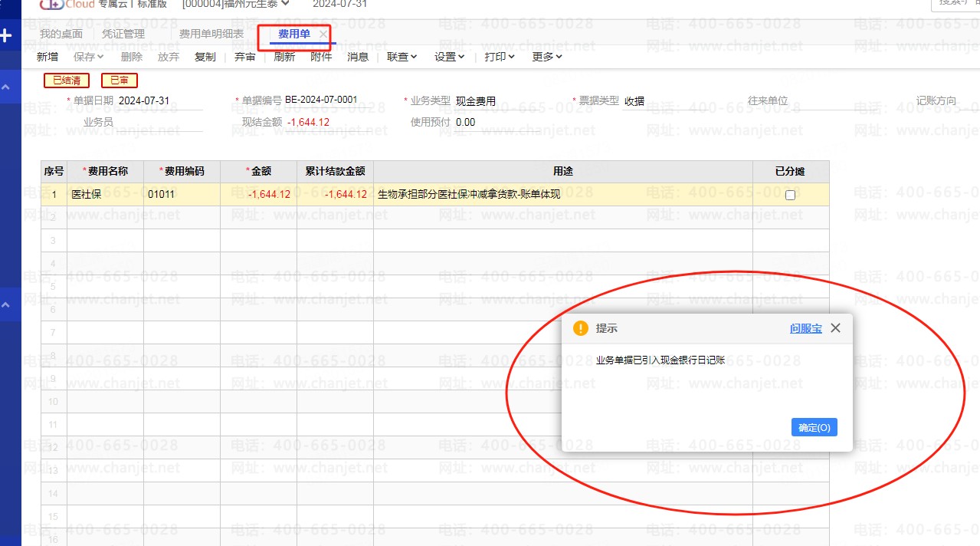
Task: Select the 医社保 cell in row 1
Action: [106, 195]
